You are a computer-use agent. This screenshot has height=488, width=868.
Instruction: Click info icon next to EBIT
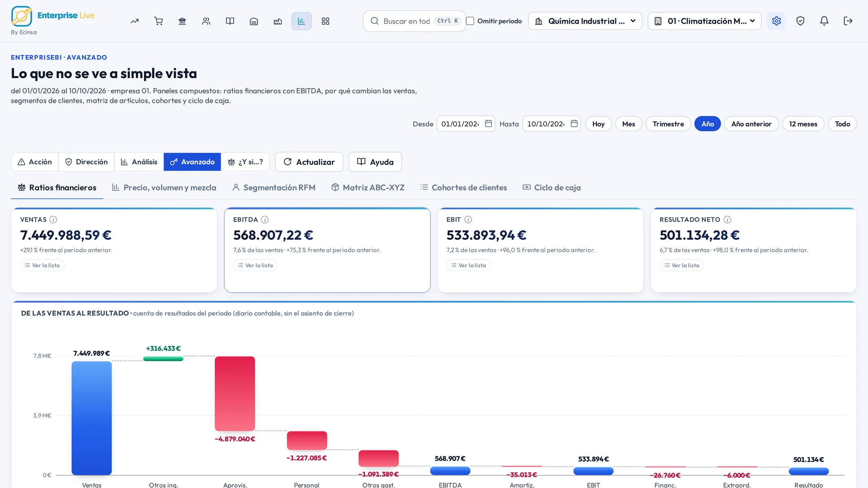[468, 219]
